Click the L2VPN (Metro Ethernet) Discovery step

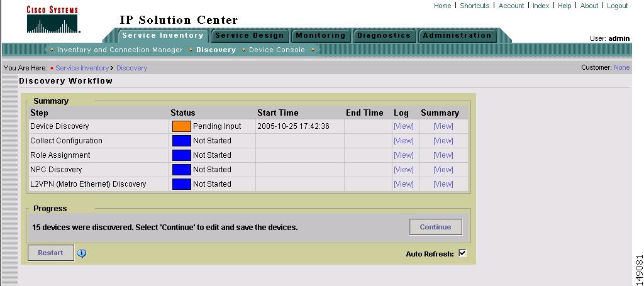[x=88, y=184]
